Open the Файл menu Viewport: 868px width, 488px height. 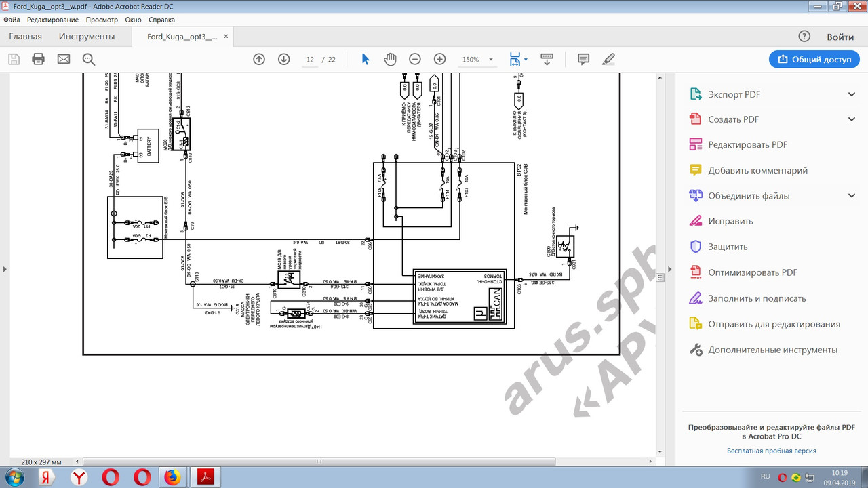pyautogui.click(x=12, y=20)
